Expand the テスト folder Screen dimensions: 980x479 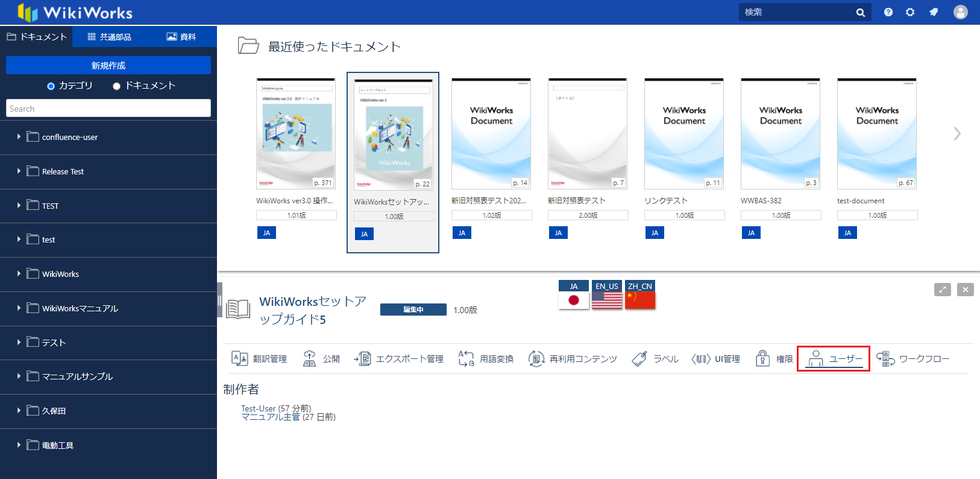pyautogui.click(x=19, y=342)
